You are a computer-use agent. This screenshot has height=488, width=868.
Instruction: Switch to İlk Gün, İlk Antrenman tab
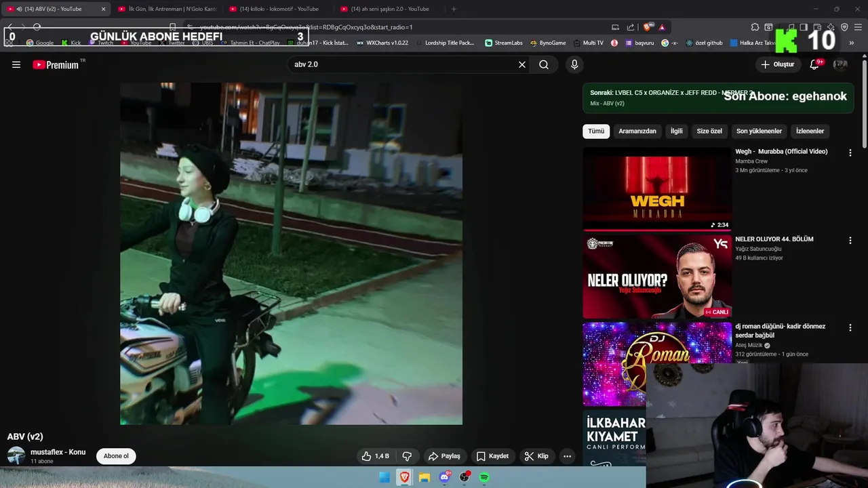click(167, 9)
